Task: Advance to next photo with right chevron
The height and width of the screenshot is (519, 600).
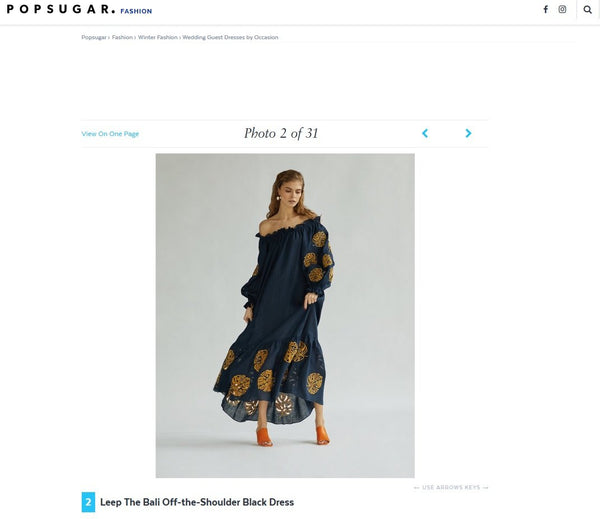Action: (468, 133)
